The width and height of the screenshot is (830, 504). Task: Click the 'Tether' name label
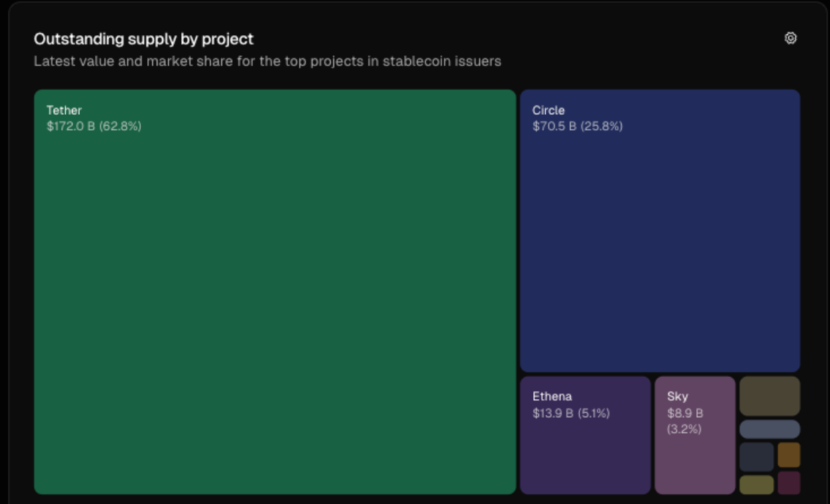click(64, 111)
